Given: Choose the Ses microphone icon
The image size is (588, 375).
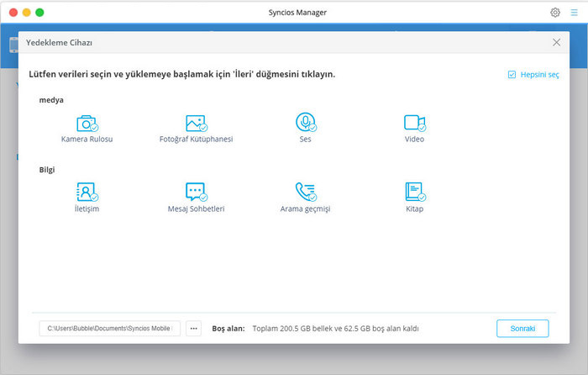Looking at the screenshot, I should 306,123.
